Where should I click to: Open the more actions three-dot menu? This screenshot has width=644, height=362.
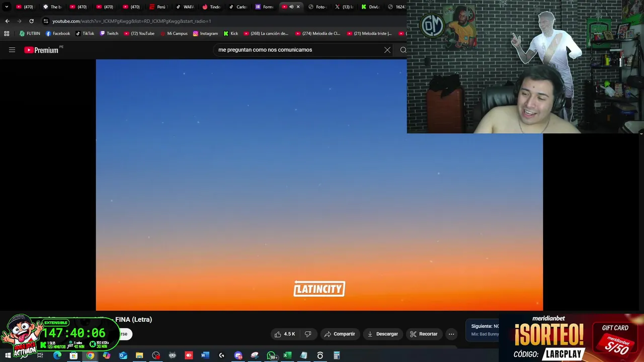[x=451, y=334]
